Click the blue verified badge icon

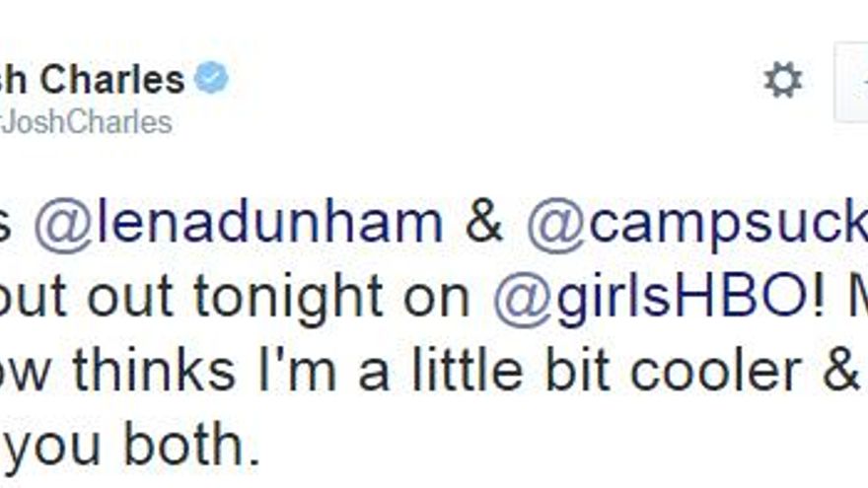211,79
